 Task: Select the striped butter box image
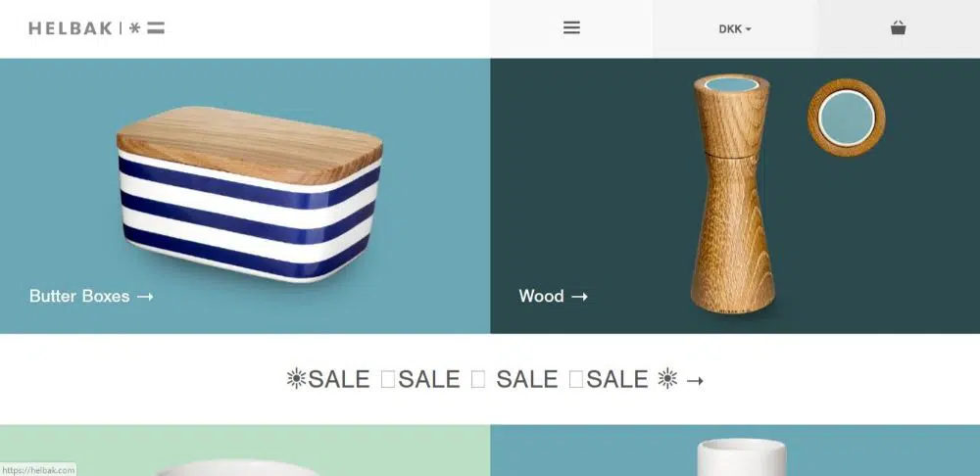pos(249,194)
